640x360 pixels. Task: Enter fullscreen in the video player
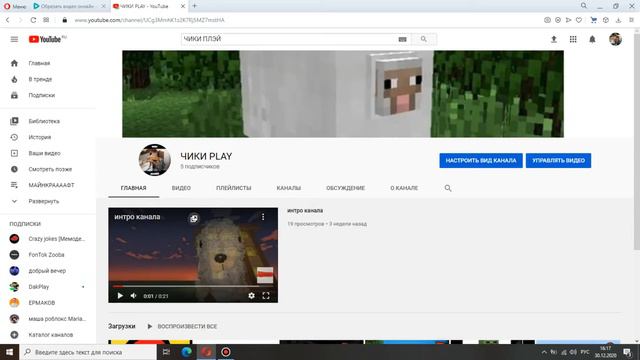[266, 296]
